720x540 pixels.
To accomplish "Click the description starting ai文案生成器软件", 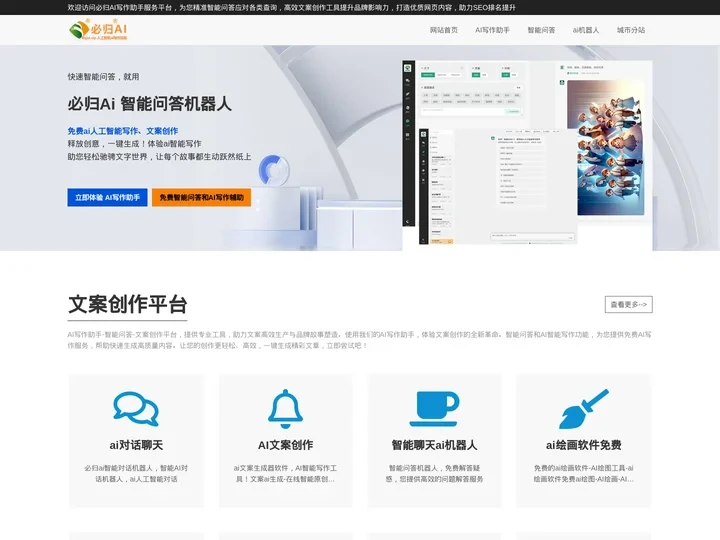I will point(285,473).
